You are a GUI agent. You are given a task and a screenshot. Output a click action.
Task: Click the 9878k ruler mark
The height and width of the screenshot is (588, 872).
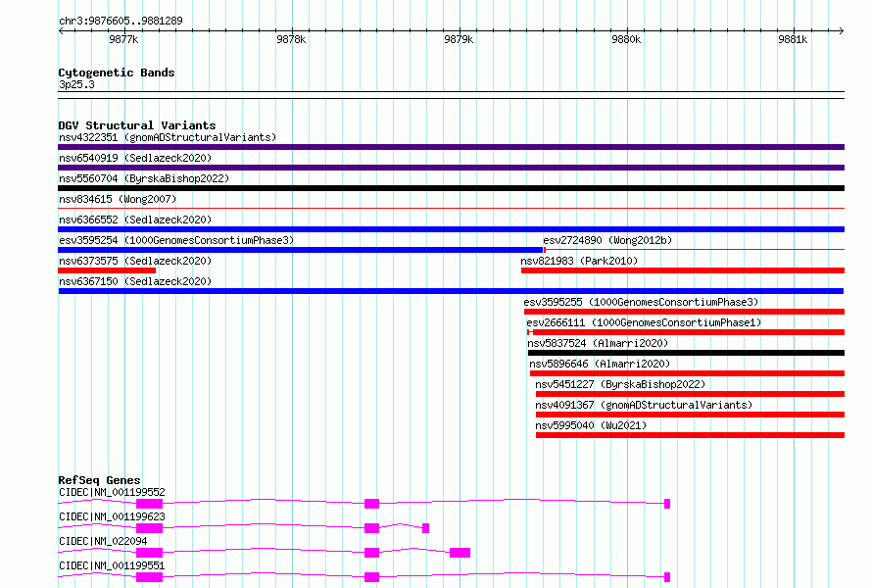click(291, 39)
